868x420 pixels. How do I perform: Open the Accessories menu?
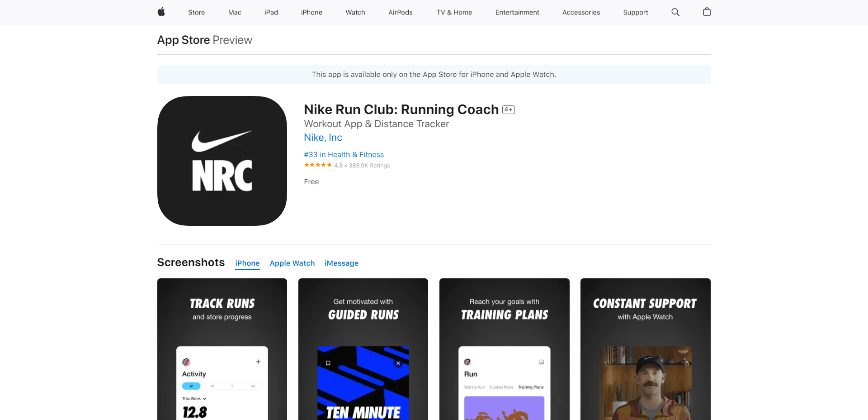click(581, 12)
